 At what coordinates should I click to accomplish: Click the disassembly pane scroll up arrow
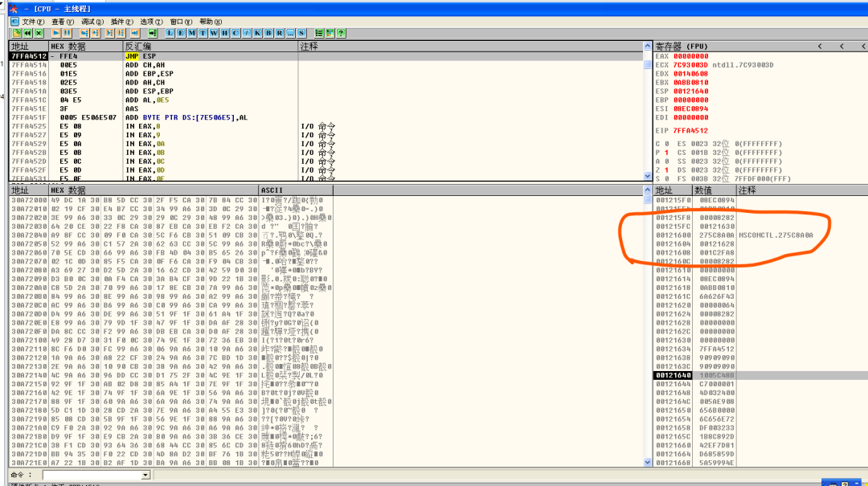pyautogui.click(x=648, y=47)
